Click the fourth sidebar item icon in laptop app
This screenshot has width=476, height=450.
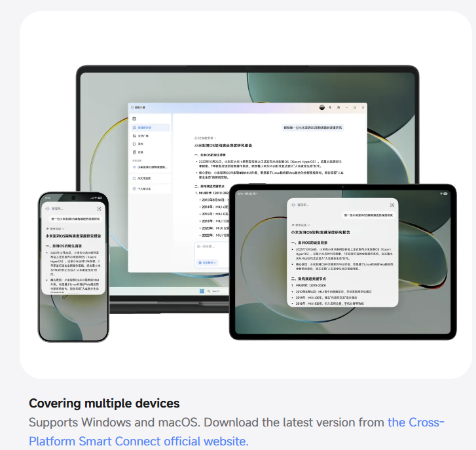coord(134,152)
